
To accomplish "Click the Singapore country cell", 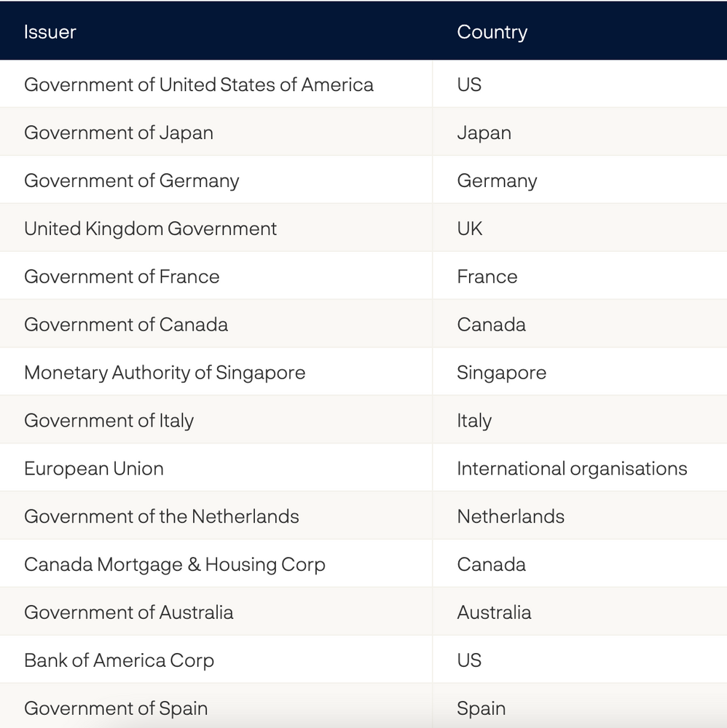I will 501,373.
